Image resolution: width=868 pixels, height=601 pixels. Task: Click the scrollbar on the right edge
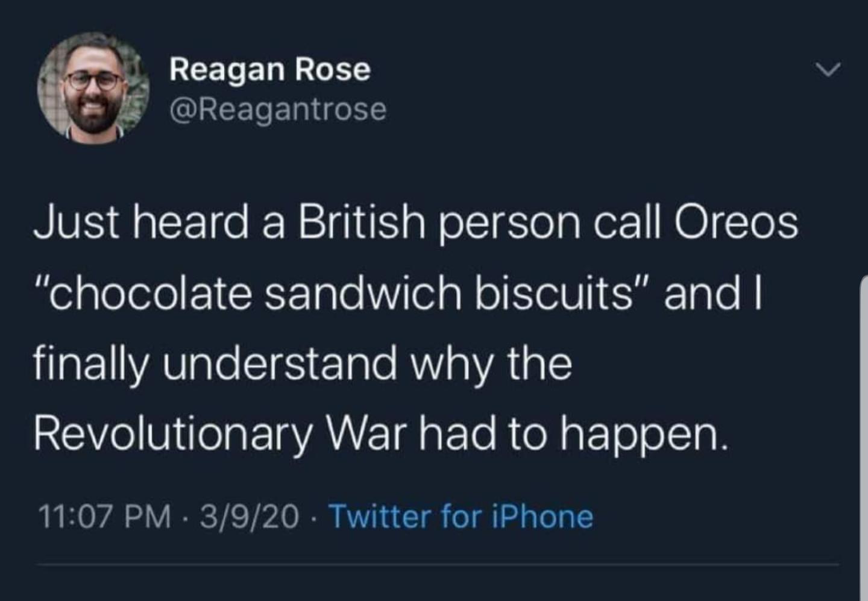pyautogui.click(x=863, y=434)
